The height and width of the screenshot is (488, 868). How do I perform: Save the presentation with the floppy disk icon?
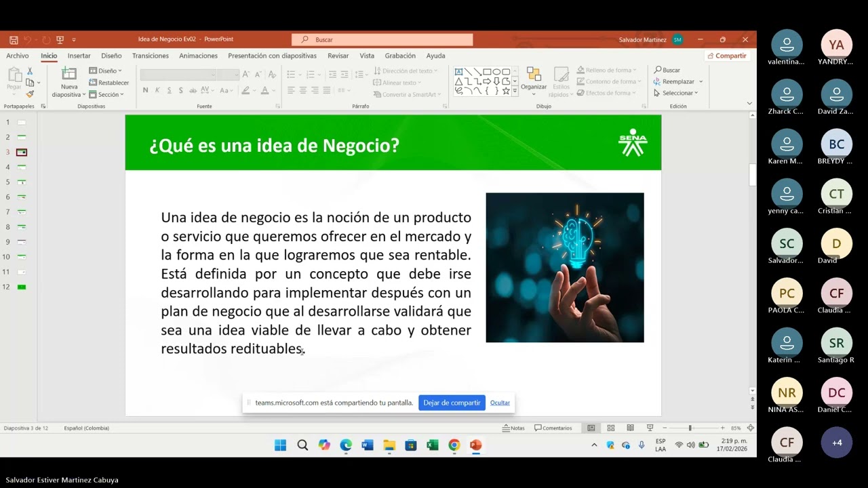(x=14, y=40)
